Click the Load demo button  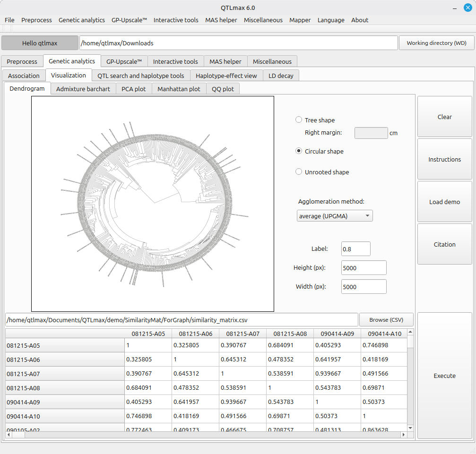pos(444,202)
